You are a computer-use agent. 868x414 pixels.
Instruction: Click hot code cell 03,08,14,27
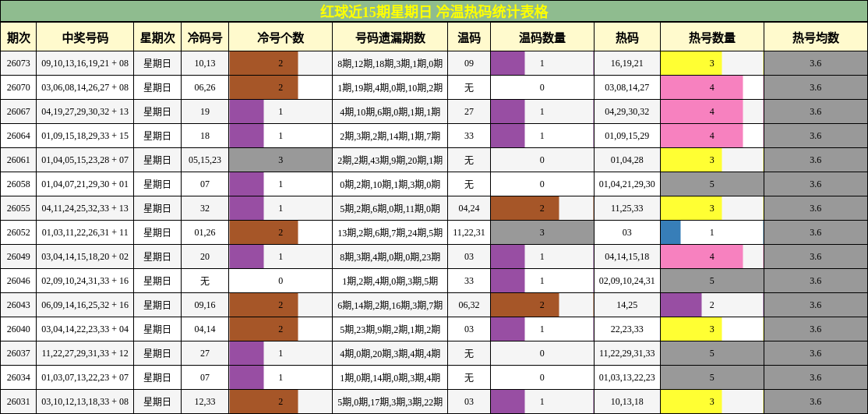pyautogui.click(x=626, y=87)
